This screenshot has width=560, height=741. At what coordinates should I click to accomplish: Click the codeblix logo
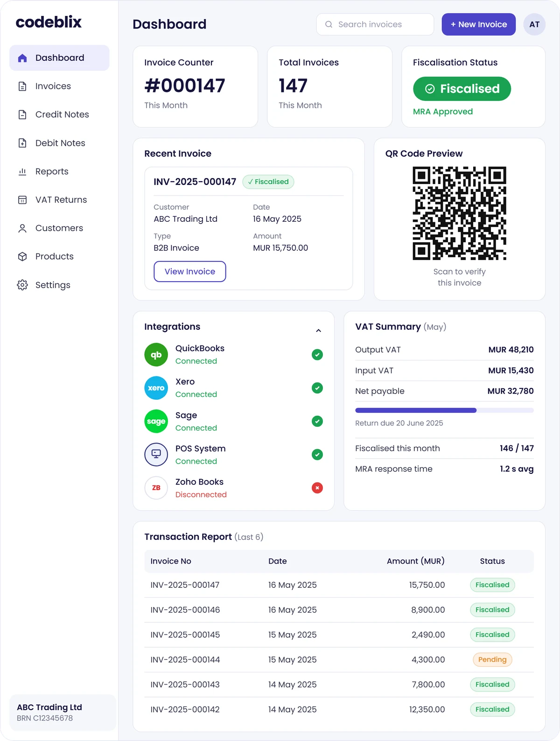[49, 22]
